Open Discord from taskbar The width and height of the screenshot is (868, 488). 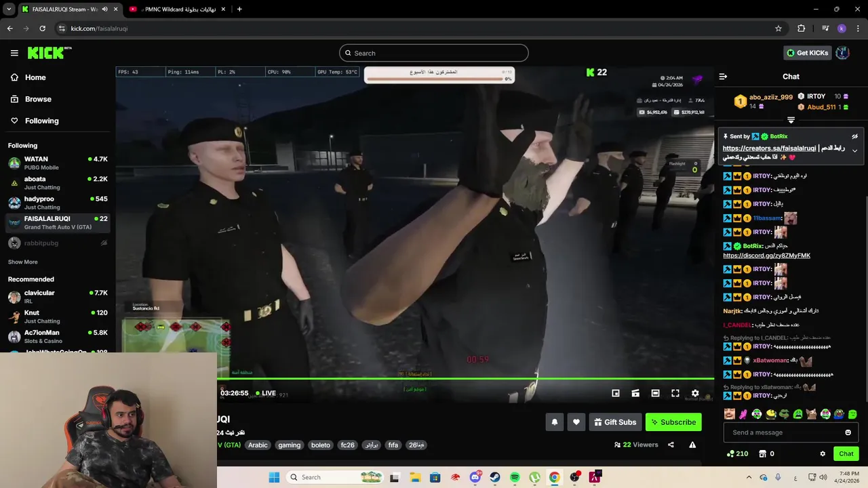(x=475, y=477)
